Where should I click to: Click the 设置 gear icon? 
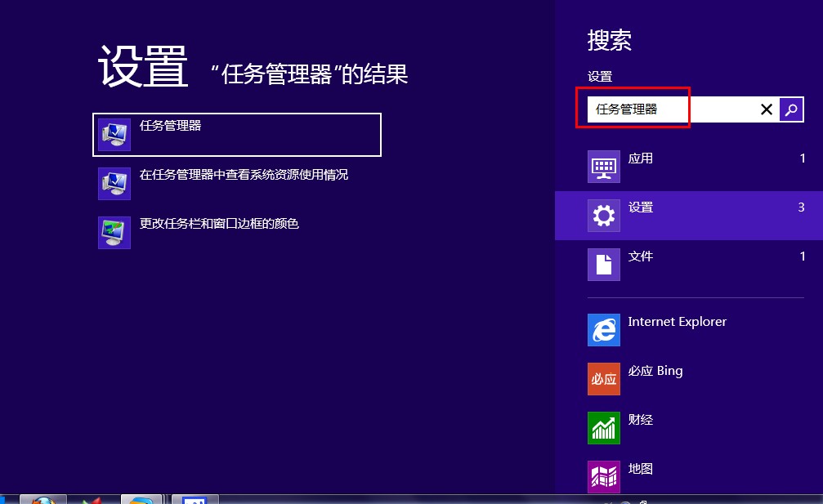(x=604, y=216)
